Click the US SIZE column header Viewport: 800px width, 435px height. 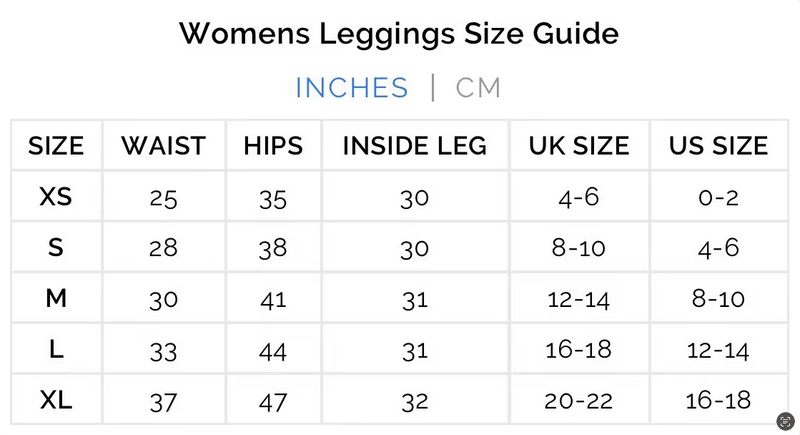click(718, 146)
